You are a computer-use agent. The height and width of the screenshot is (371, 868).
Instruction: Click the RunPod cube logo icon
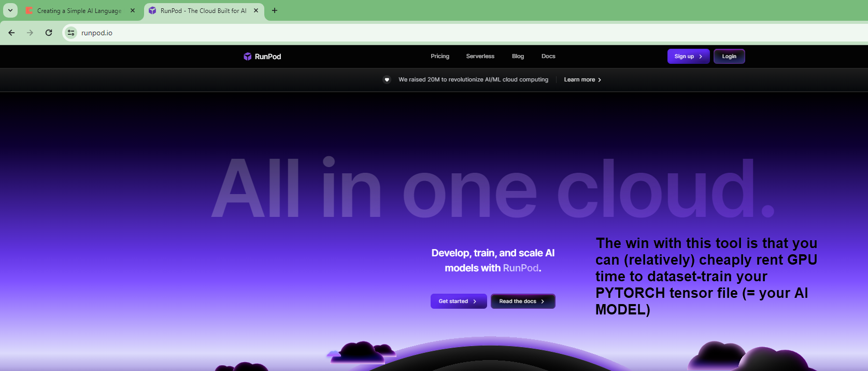[248, 57]
